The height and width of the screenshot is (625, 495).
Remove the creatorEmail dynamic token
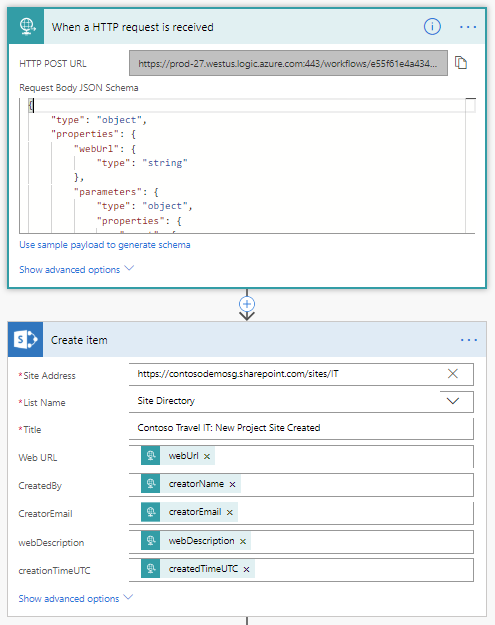(x=230, y=513)
